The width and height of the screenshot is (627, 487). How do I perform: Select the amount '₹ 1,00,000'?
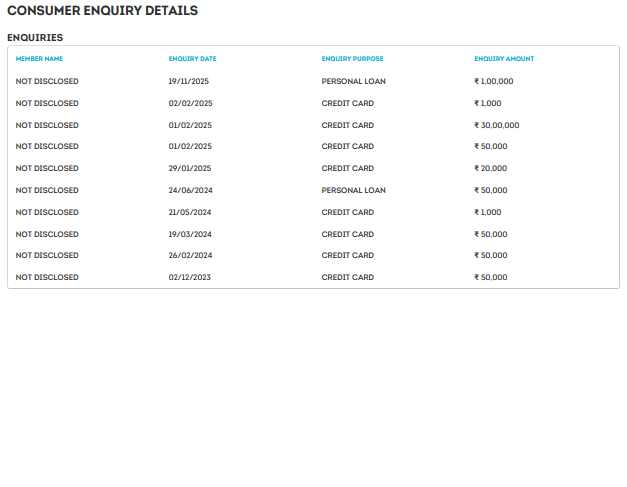coord(494,81)
